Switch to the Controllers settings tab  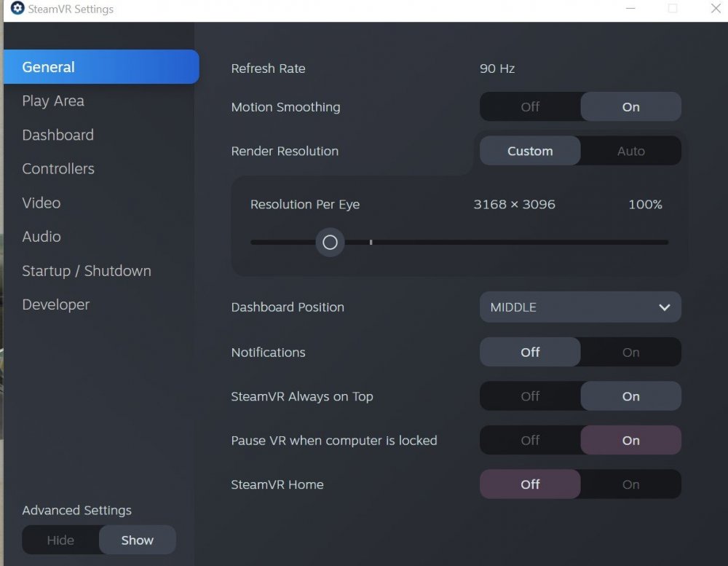[x=58, y=169]
